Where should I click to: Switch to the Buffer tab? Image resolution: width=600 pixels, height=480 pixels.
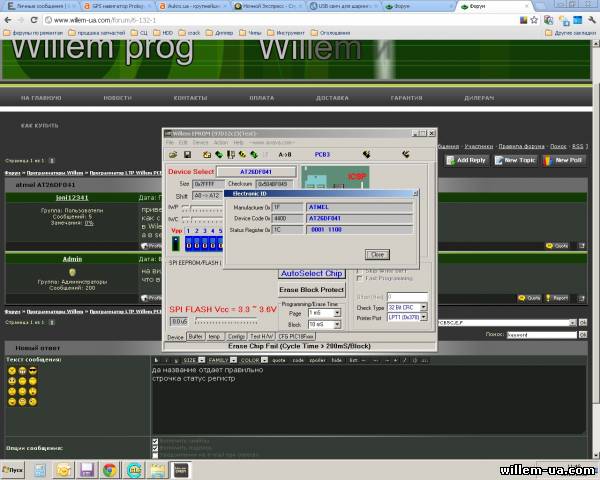(x=196, y=337)
